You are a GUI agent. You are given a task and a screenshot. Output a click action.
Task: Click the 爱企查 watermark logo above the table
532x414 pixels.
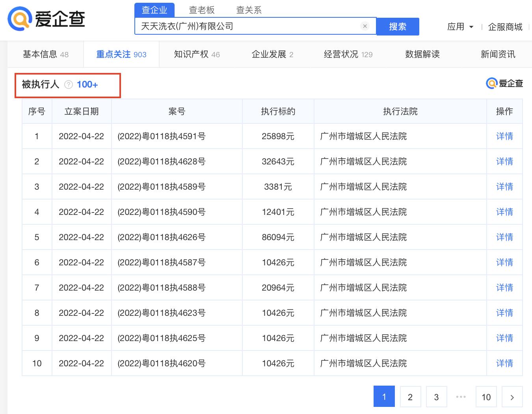point(504,84)
